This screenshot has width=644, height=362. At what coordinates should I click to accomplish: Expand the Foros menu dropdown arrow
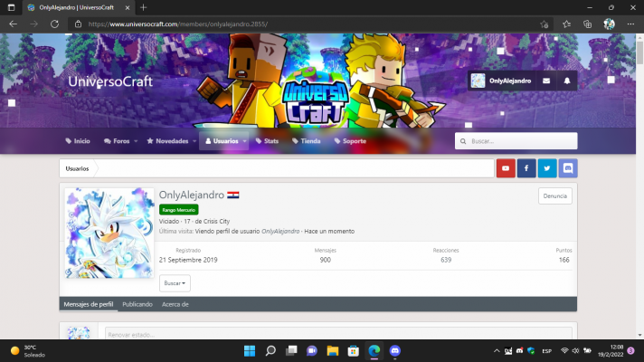point(136,141)
